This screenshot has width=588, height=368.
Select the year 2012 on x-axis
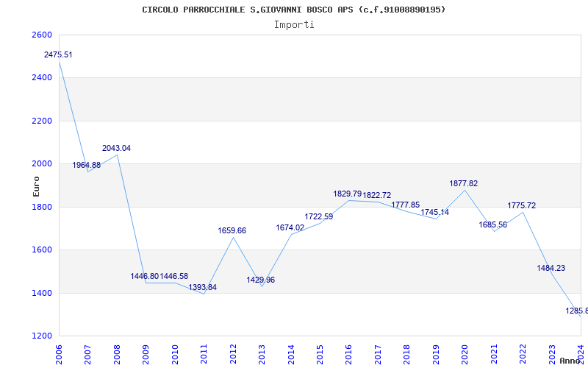[233, 354]
